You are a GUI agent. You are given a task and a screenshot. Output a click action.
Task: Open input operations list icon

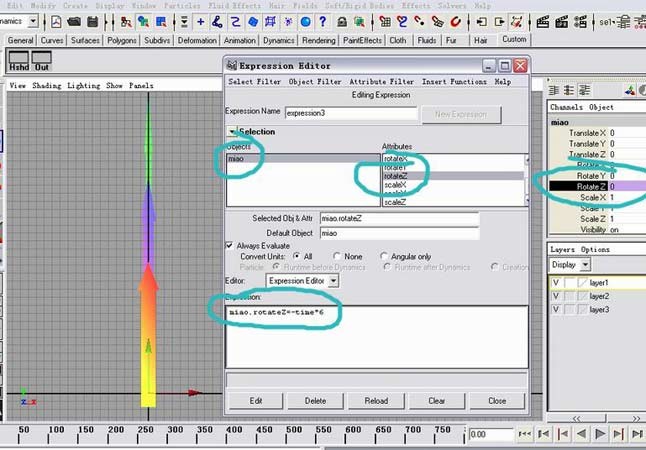[481, 21]
